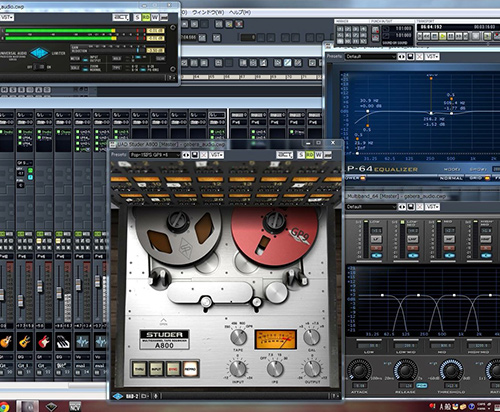Toggle automation Write W in Studer window
This screenshot has width=500, height=412.
click(x=319, y=155)
